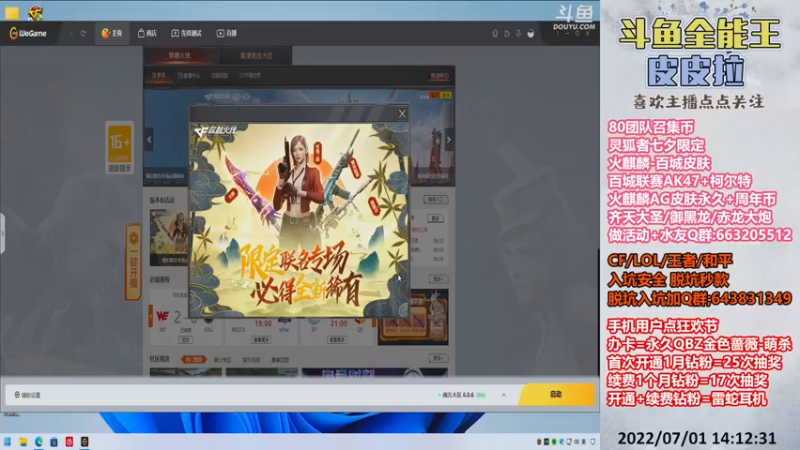This screenshot has width=800, height=450.
Task: Open Windows Start menu
Action: (8, 441)
